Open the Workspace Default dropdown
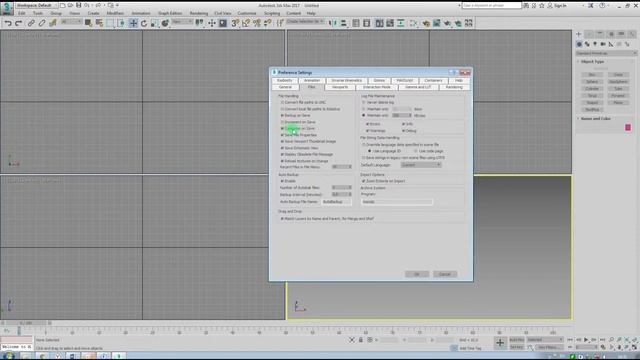 click(36, 5)
